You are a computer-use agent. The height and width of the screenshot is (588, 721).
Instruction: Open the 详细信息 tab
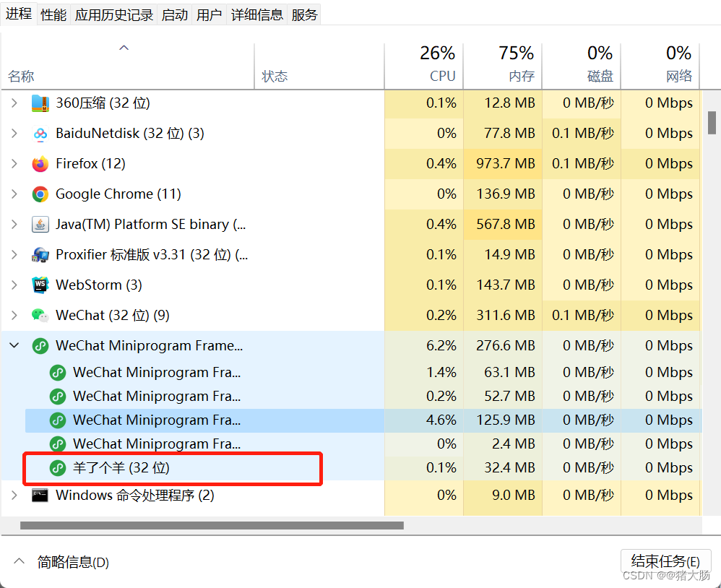257,14
